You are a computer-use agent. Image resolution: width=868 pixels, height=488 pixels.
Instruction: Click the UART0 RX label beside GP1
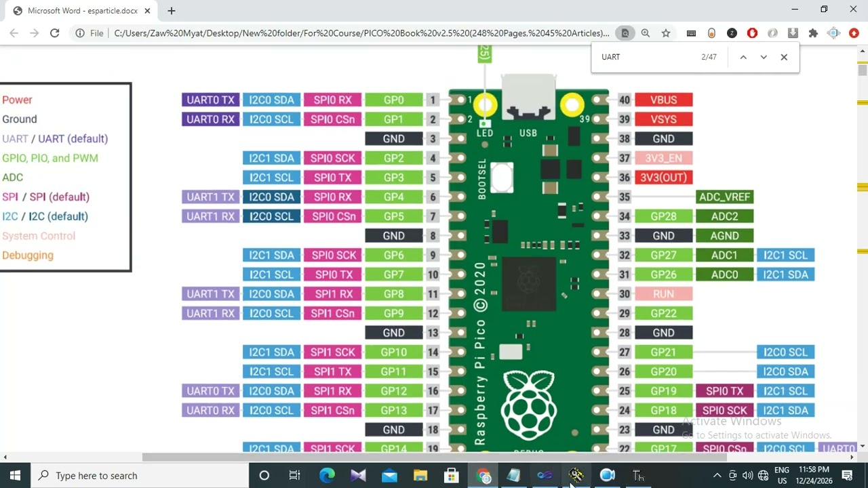coord(210,119)
